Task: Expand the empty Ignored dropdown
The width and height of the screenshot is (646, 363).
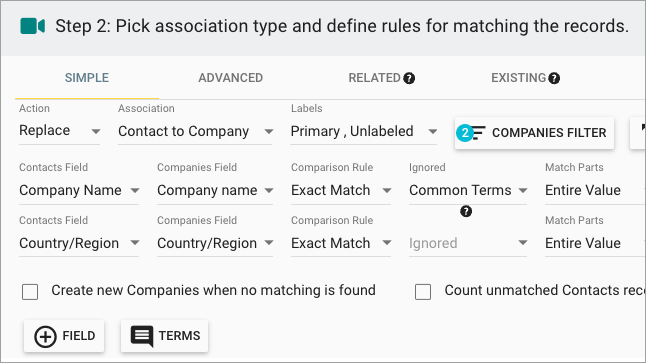Action: [x=468, y=243]
